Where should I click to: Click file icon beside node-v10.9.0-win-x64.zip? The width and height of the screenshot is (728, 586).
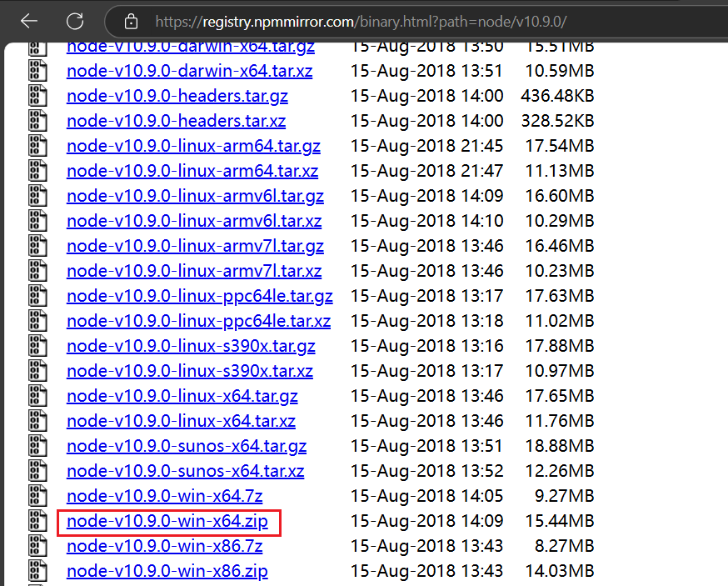pyautogui.click(x=37, y=522)
